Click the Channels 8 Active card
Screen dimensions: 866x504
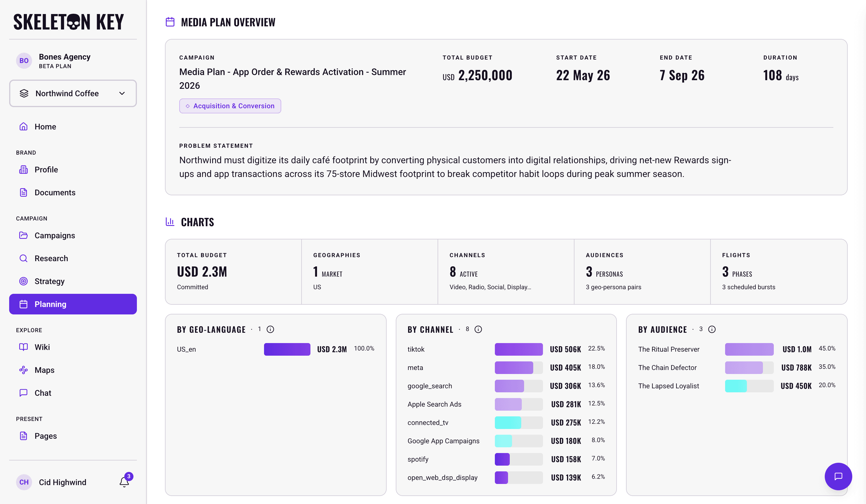(506, 272)
